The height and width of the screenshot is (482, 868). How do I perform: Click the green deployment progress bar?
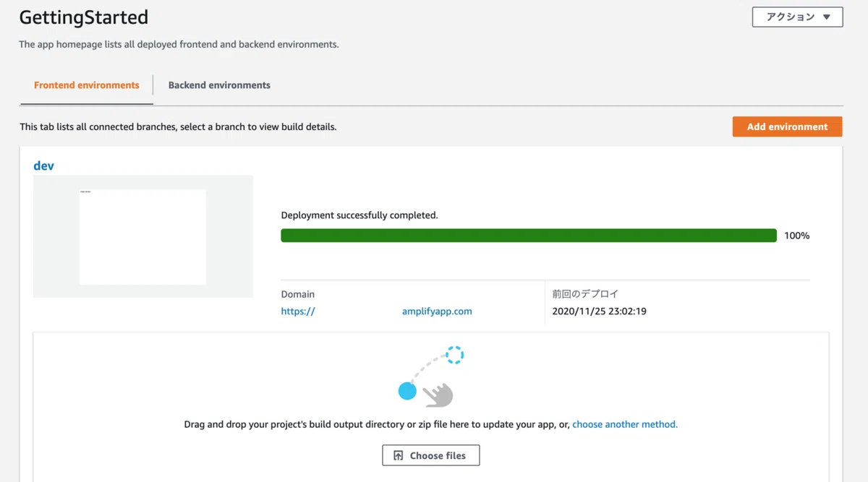point(529,236)
